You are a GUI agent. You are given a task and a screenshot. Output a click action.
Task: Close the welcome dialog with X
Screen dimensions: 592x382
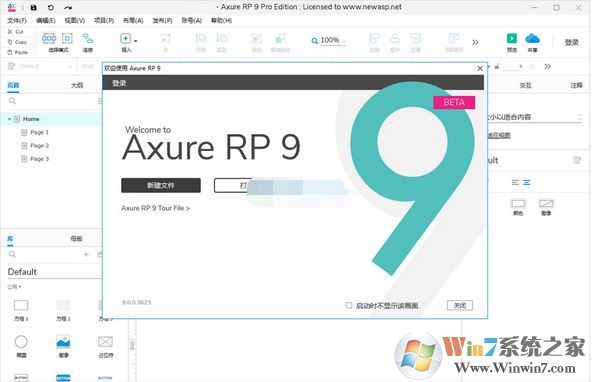pos(480,68)
